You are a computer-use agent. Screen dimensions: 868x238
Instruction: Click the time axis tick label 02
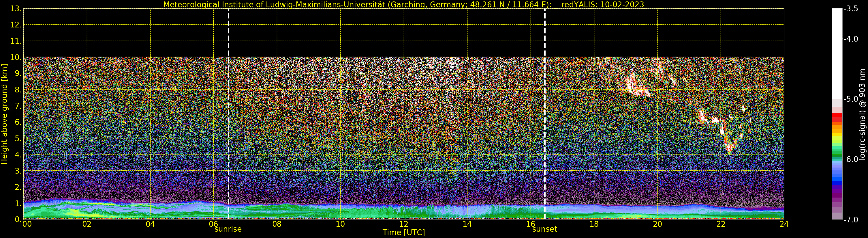point(87,224)
